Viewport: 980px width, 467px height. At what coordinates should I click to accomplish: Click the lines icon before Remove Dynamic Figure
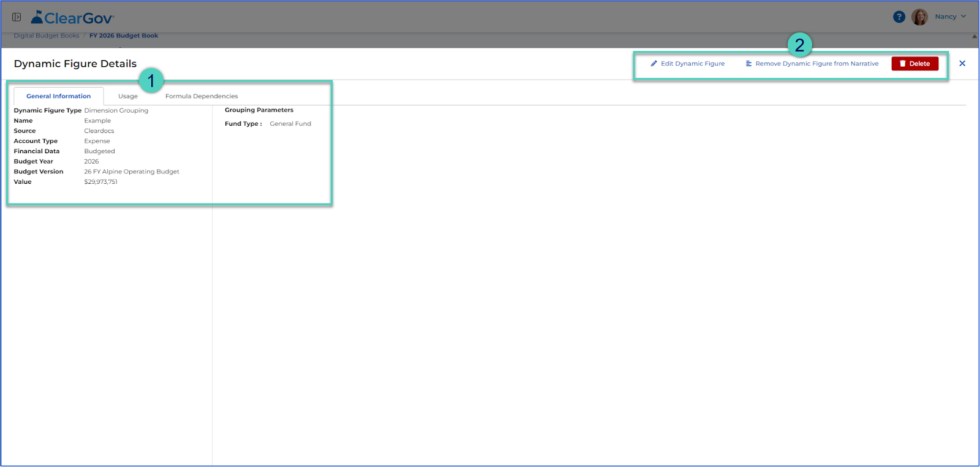[x=748, y=64]
